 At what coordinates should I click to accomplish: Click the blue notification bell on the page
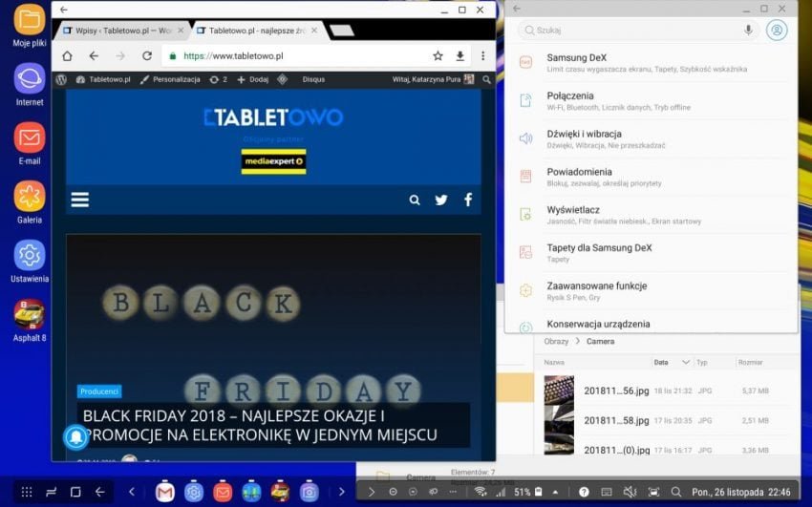point(76,437)
